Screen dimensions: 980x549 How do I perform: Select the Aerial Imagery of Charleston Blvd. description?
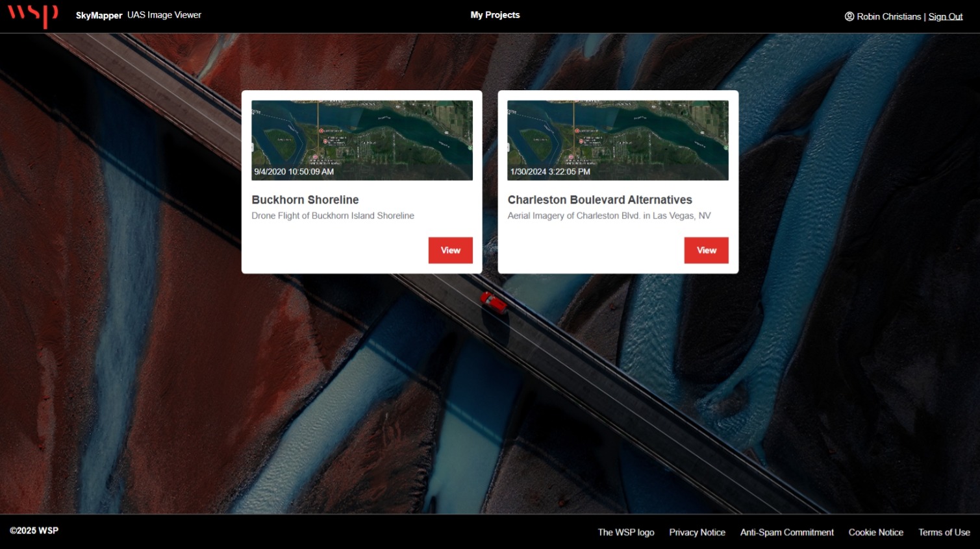[x=609, y=215]
